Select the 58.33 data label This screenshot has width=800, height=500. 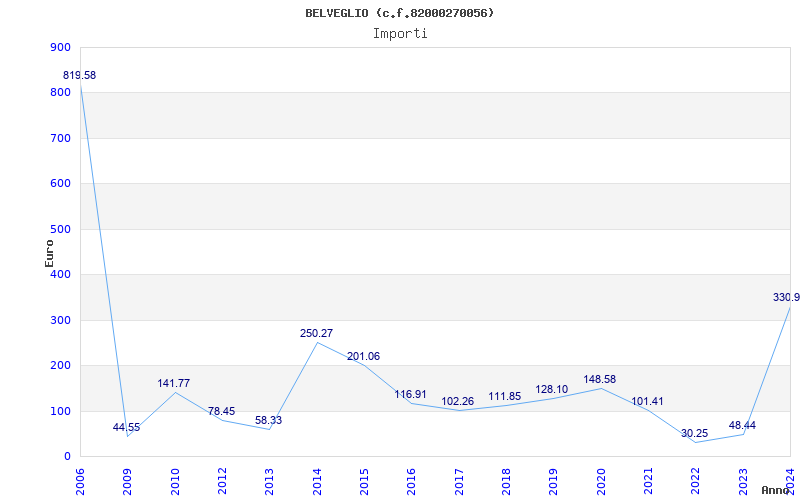268,420
